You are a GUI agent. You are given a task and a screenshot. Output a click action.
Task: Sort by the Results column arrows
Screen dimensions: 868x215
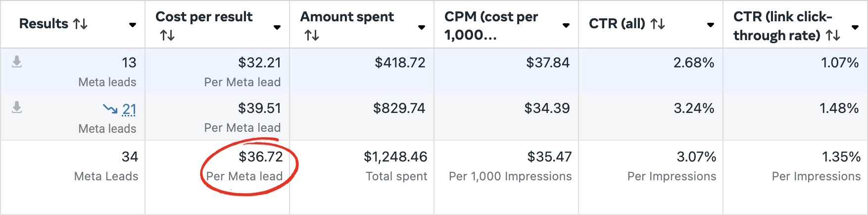80,24
